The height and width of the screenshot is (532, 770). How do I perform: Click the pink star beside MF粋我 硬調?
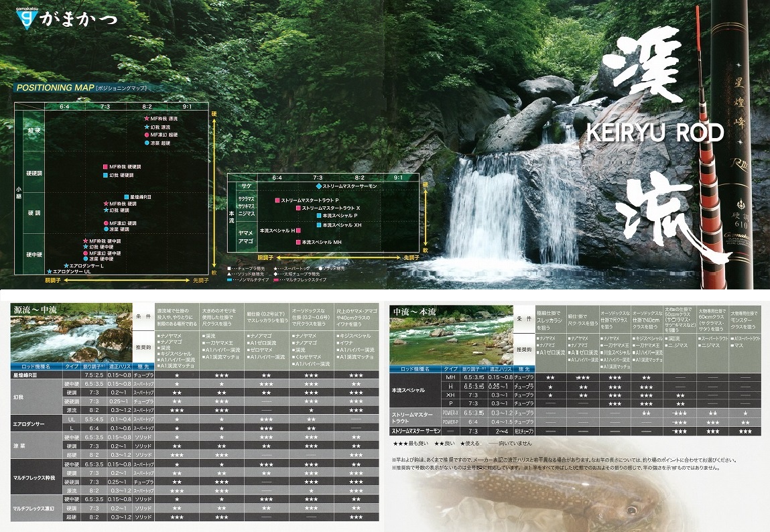tap(106, 204)
